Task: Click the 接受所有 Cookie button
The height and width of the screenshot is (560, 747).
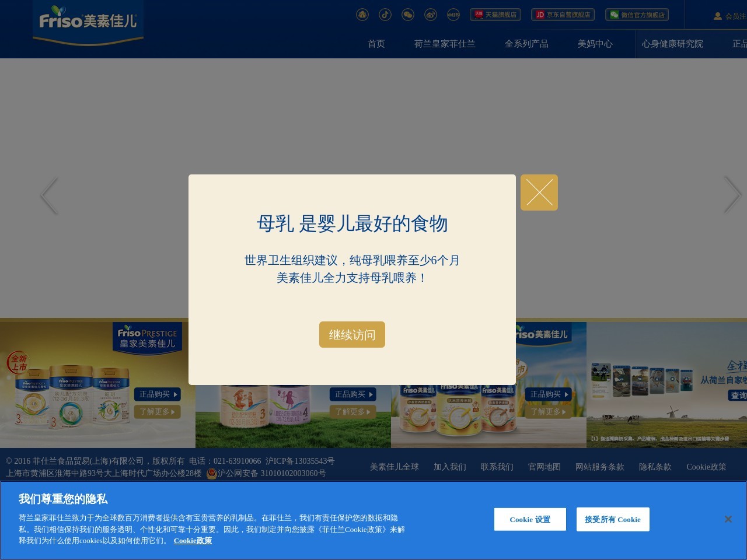Action: coord(612,519)
